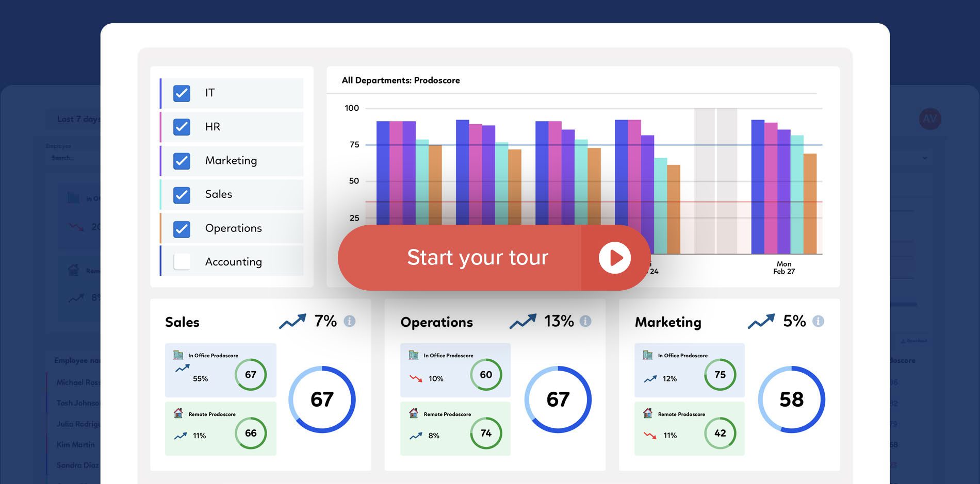Uncheck the Sales department checkbox
980x484 pixels.
(x=182, y=195)
